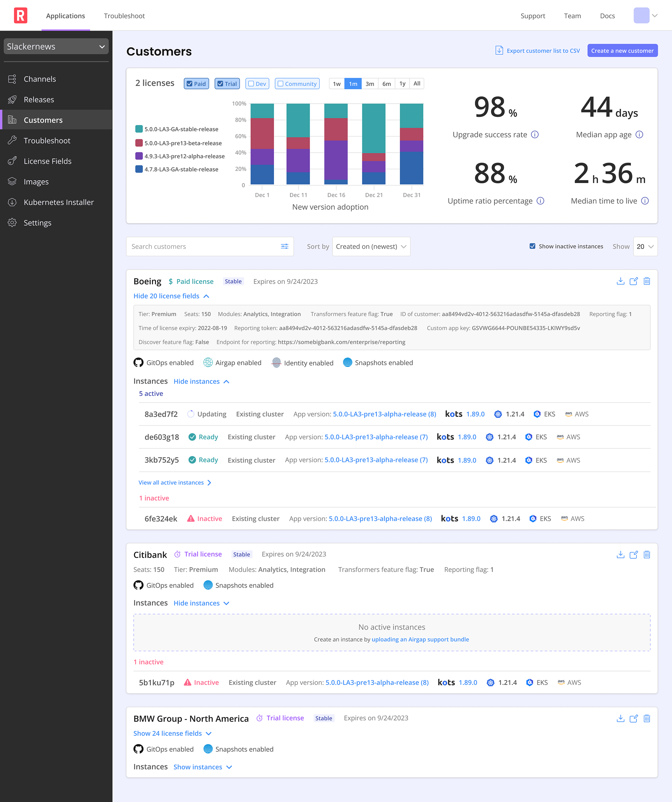Delete the Boeing customer

(647, 281)
